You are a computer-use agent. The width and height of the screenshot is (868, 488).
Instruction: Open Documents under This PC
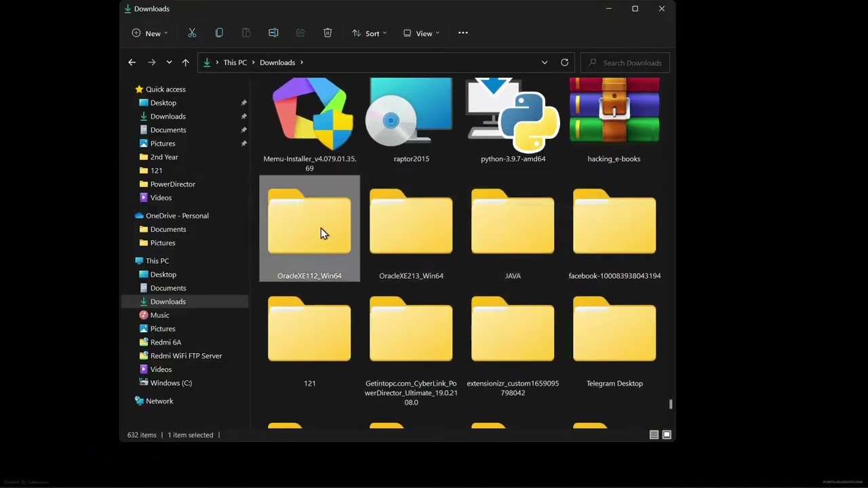pos(168,288)
